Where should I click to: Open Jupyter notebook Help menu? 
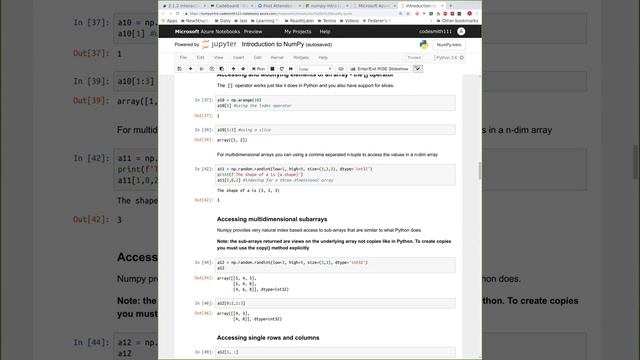(x=323, y=58)
